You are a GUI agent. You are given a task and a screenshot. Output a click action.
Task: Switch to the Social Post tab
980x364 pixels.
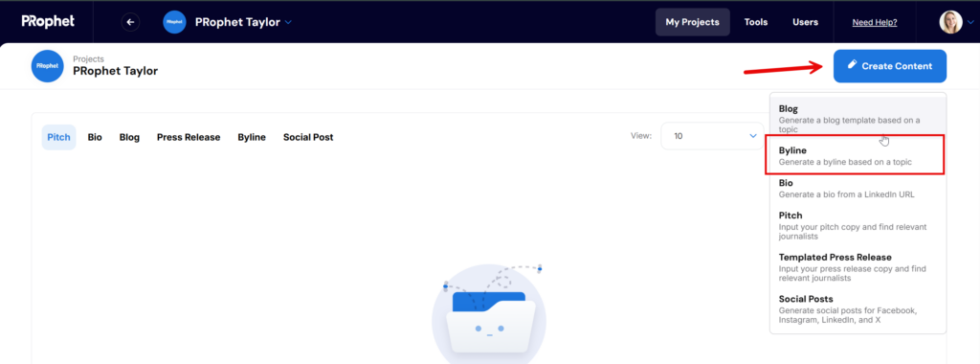coord(308,137)
